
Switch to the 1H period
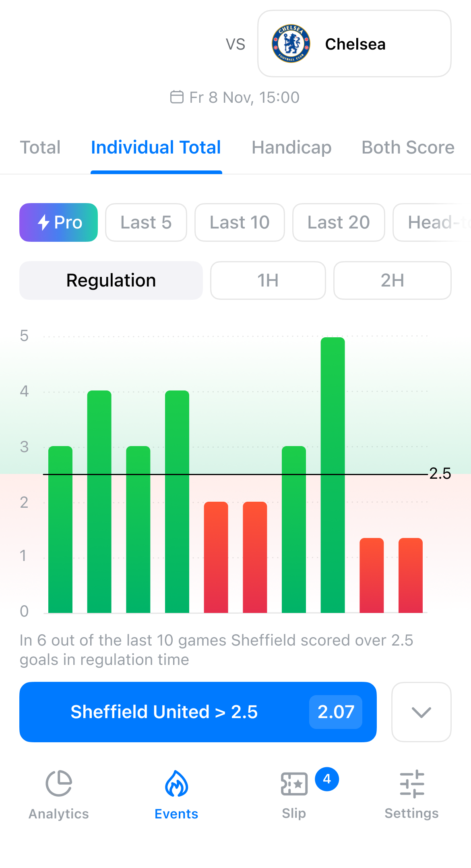point(268,280)
